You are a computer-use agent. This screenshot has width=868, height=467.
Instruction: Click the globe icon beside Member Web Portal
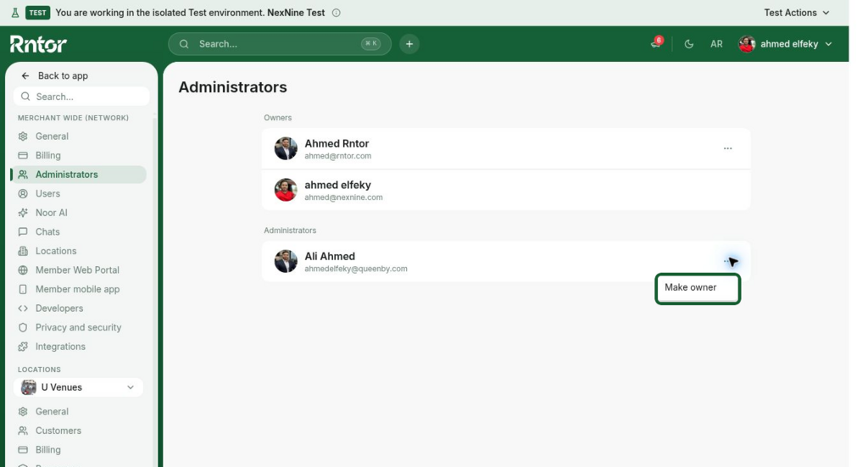tap(23, 270)
